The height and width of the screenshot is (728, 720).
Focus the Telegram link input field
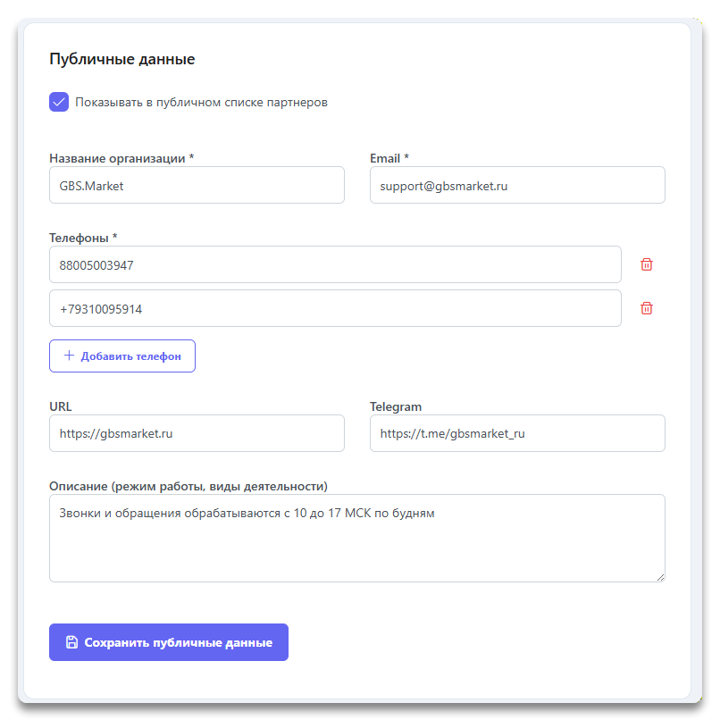coord(517,433)
